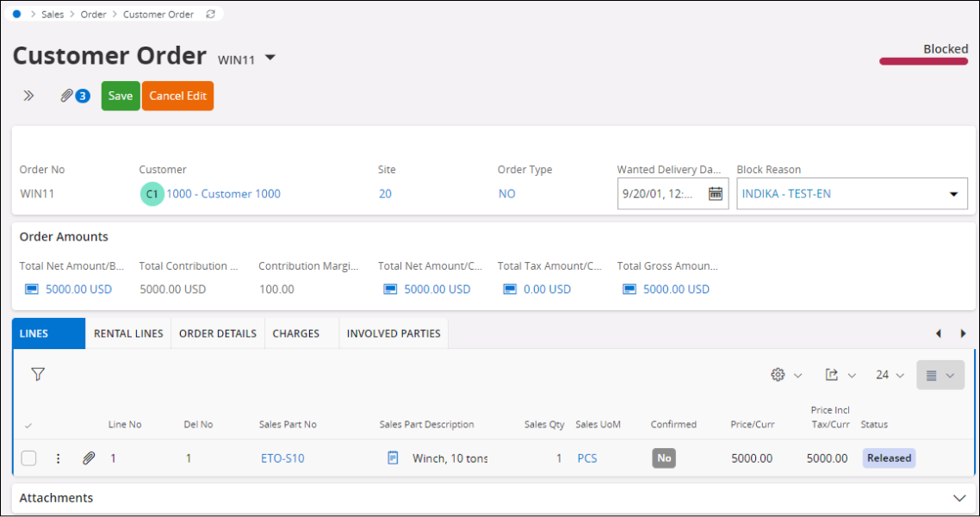
Task: Click the export/share icon in Lines toolbar
Action: pyautogui.click(x=832, y=375)
